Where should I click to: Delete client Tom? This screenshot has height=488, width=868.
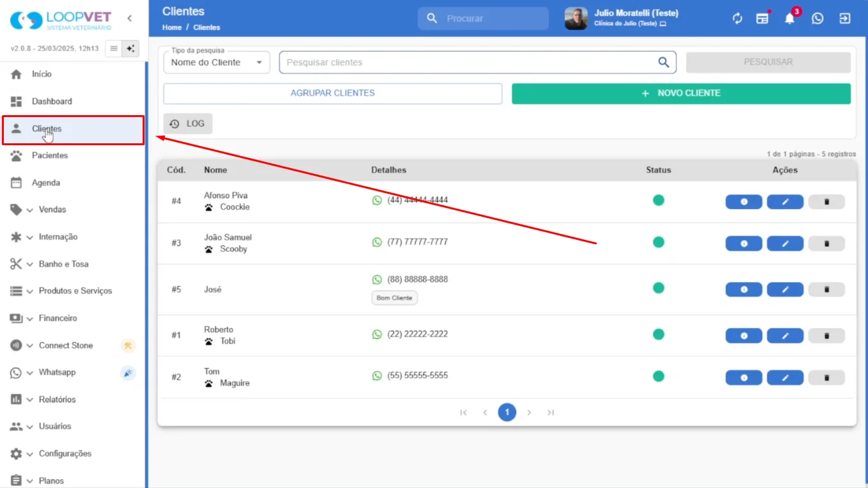(x=826, y=378)
